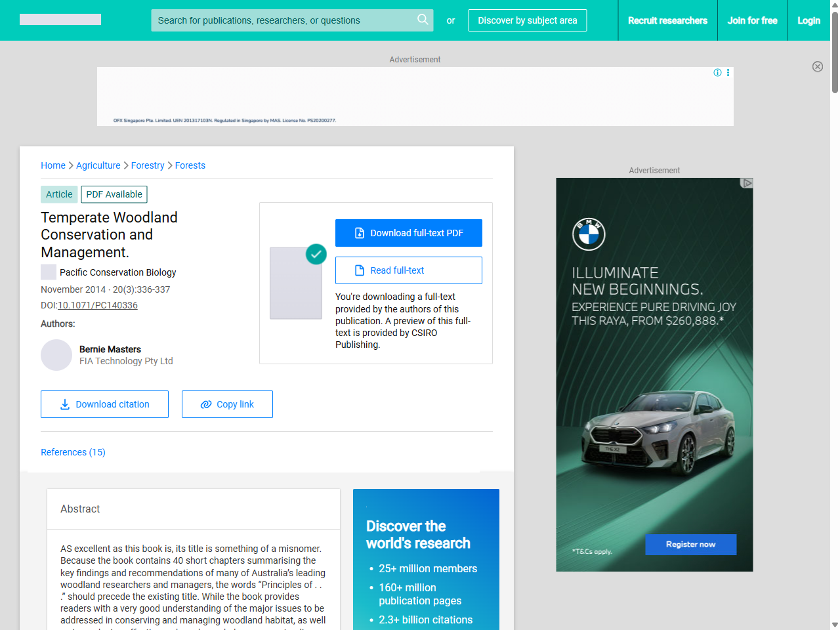Click the Pacific Conservation Biology journal icon
The image size is (840, 630).
[49, 272]
